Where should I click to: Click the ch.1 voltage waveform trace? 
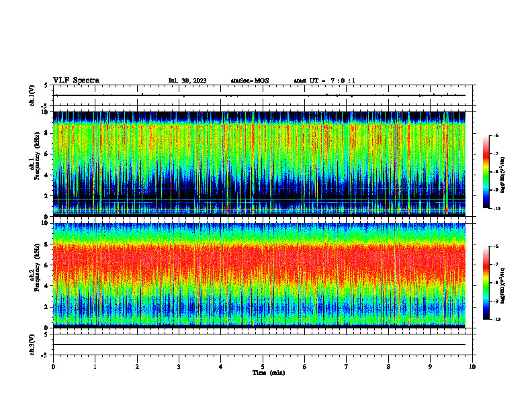click(x=259, y=95)
